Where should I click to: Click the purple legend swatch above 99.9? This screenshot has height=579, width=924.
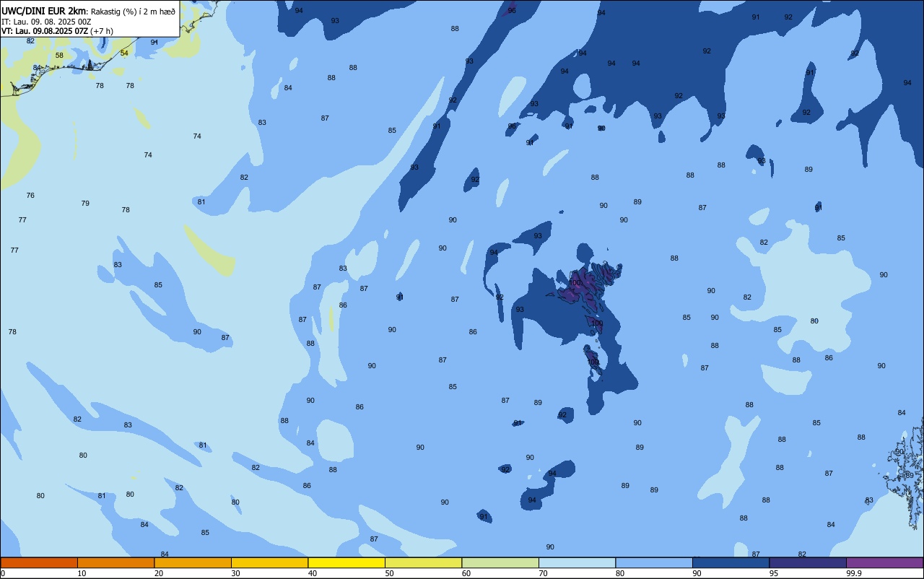(884, 562)
